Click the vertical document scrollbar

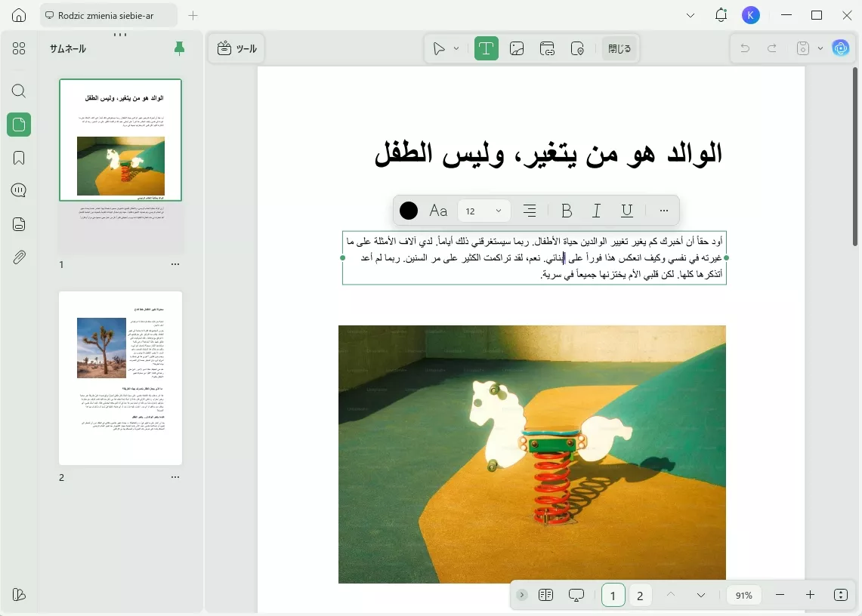855,156
